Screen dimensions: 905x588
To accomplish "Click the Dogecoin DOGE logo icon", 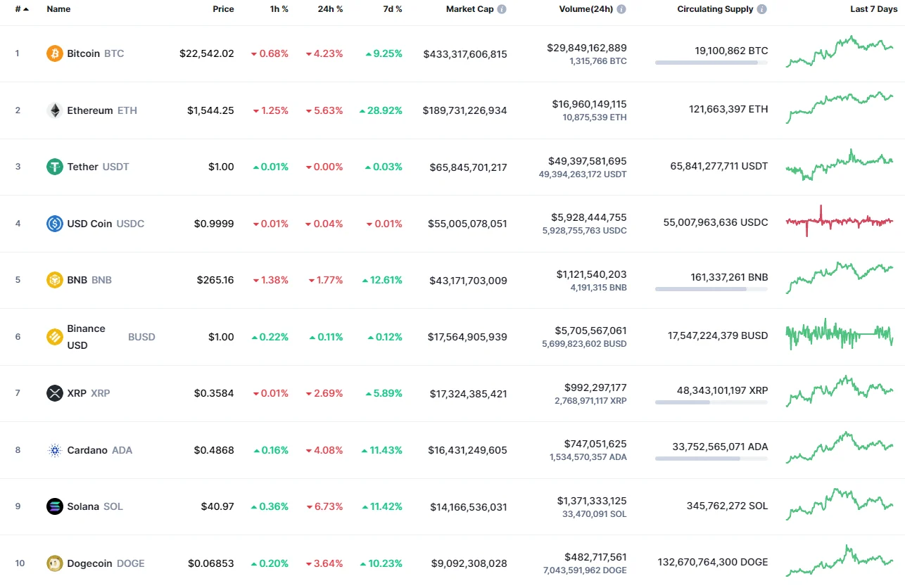I will (53, 563).
